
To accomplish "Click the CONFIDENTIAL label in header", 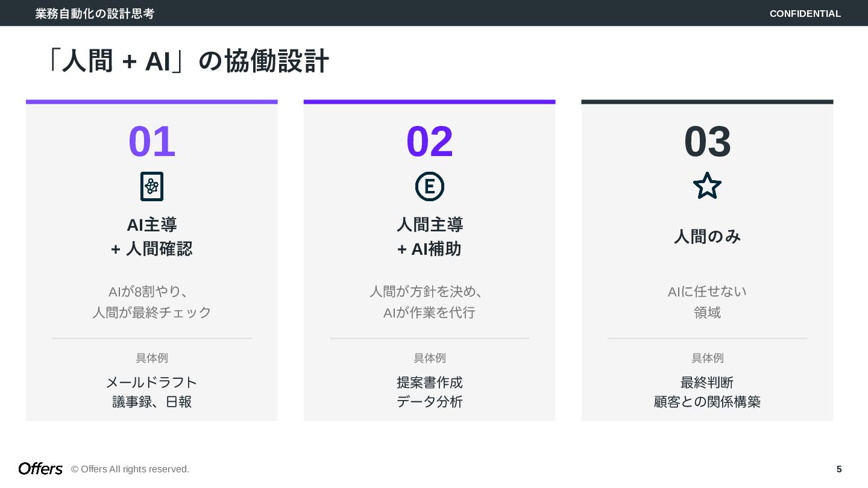I will click(805, 13).
